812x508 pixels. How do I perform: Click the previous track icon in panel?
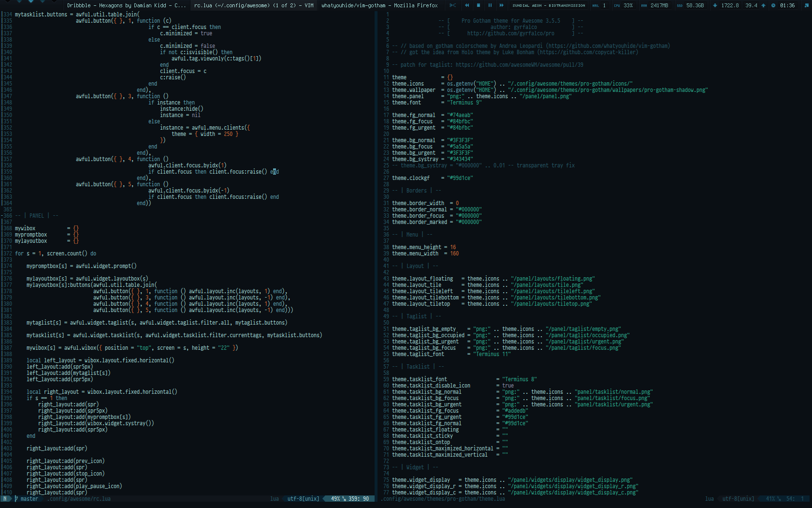(x=467, y=5)
